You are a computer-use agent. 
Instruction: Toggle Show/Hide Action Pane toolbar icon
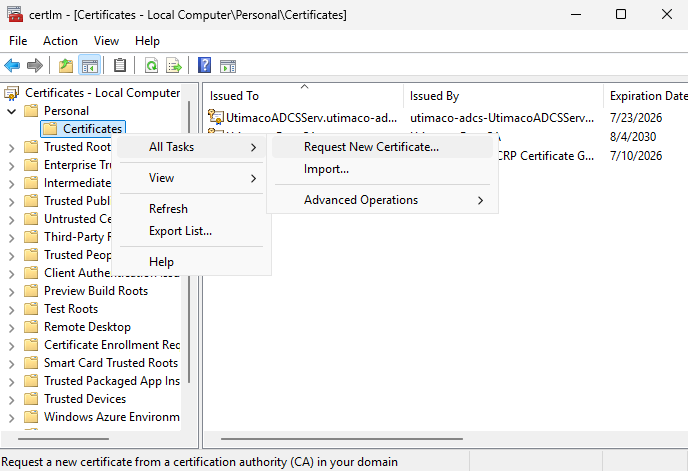[x=228, y=66]
